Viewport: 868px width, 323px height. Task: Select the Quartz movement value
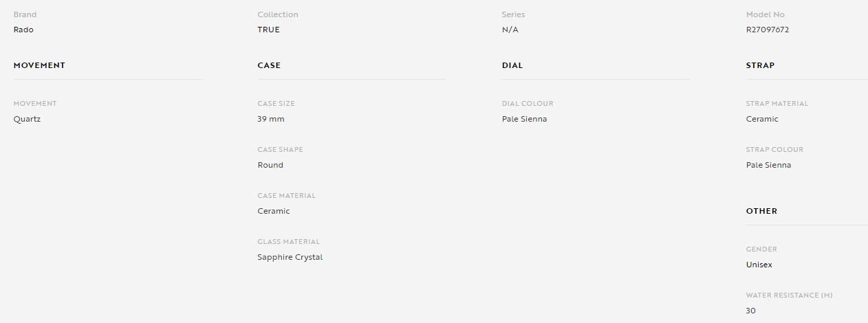[27, 119]
